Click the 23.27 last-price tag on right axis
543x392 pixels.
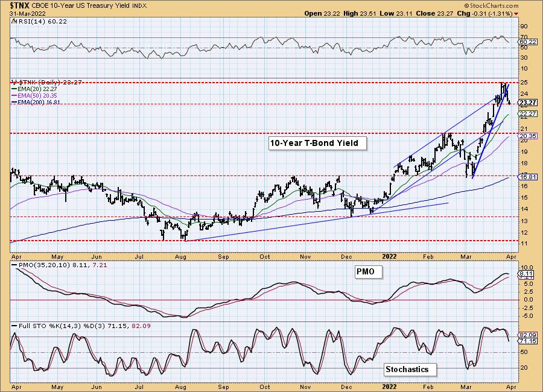(x=529, y=103)
